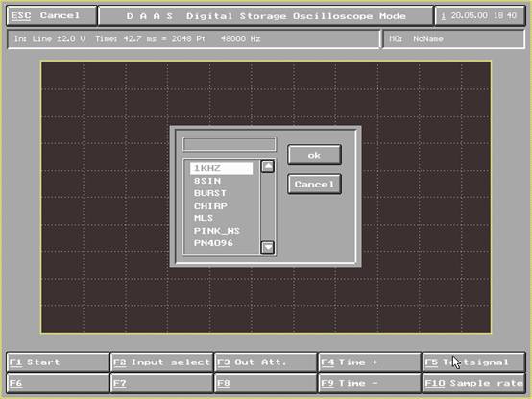The image size is (532, 399).
Task: Click F3 Out Att. button
Action: (x=266, y=362)
